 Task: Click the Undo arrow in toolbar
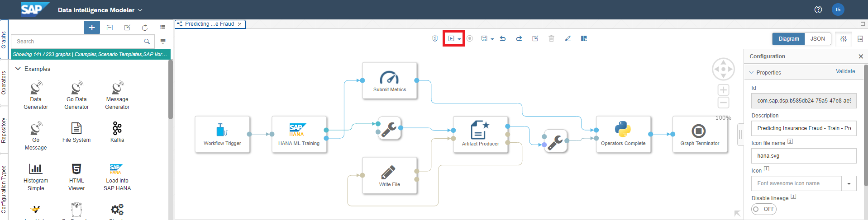[x=503, y=39]
